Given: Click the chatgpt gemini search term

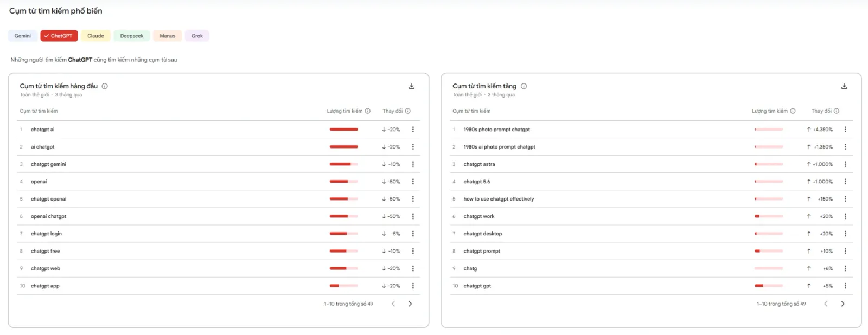Looking at the screenshot, I should coord(48,164).
